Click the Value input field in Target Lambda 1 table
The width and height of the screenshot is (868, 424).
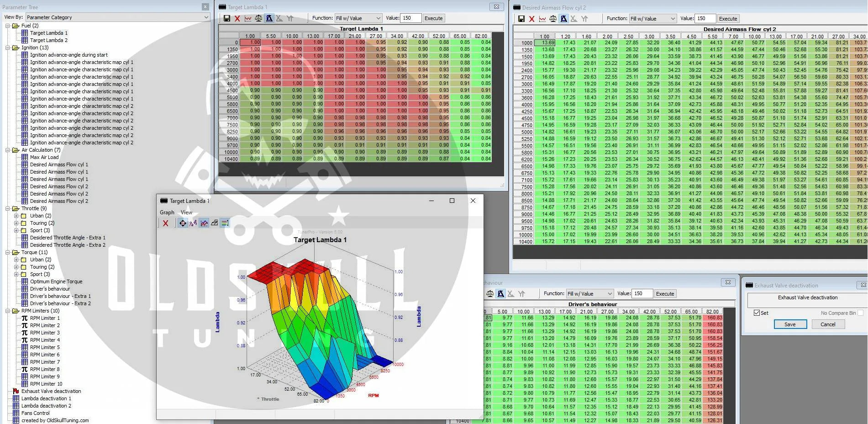tap(410, 18)
